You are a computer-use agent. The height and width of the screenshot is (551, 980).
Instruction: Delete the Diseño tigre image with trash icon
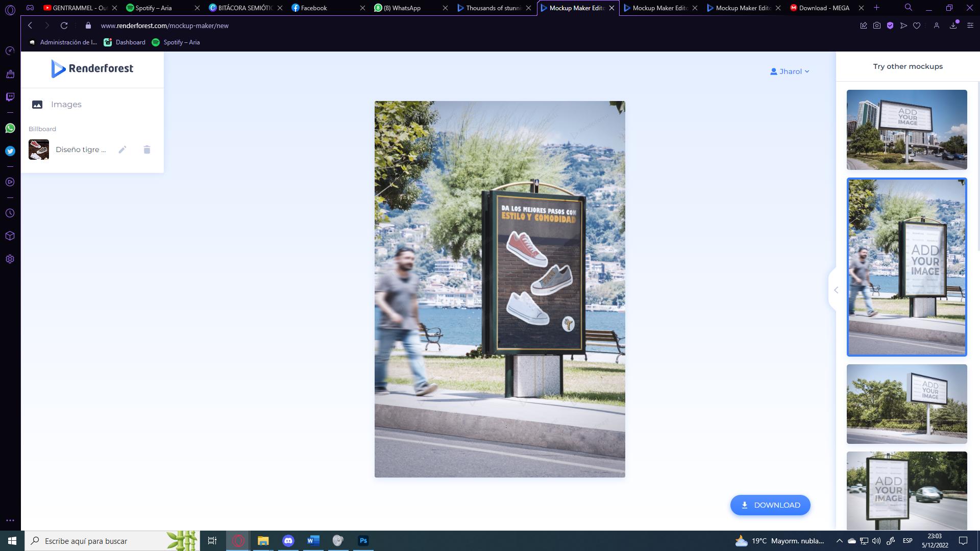147,149
